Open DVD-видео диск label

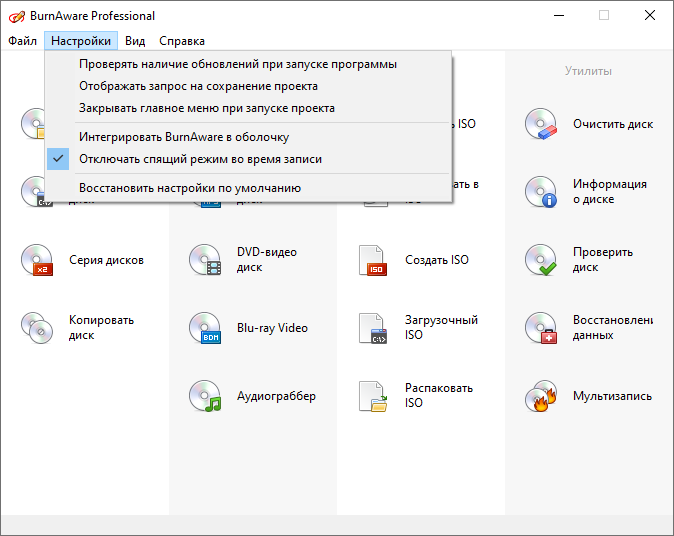pos(267,260)
